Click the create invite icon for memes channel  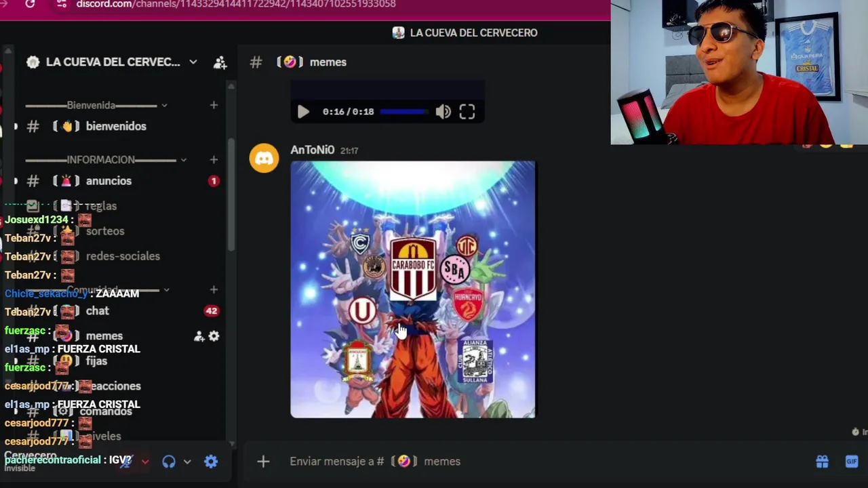tap(199, 336)
